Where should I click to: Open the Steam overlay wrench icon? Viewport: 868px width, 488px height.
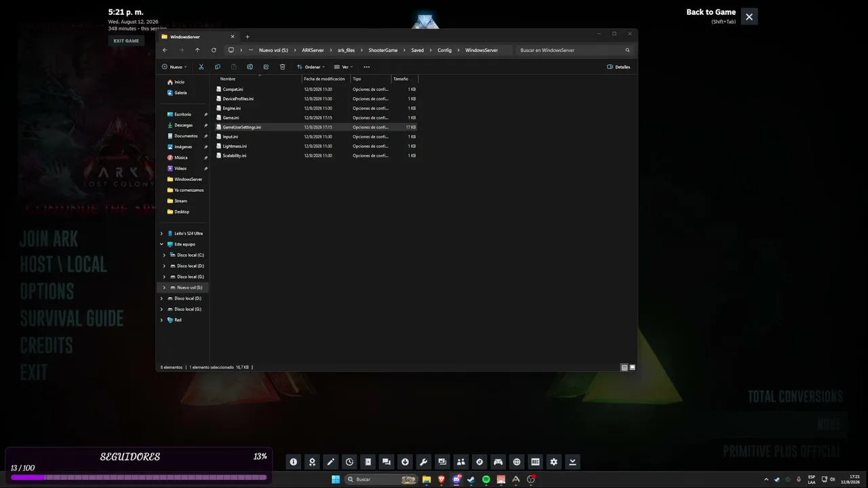click(x=424, y=462)
